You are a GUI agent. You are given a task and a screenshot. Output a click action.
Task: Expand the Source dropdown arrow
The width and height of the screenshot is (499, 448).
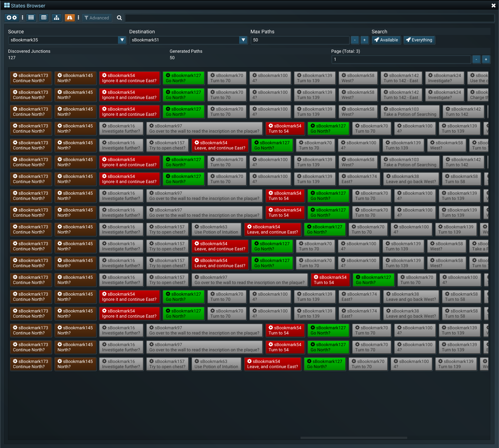(122, 40)
